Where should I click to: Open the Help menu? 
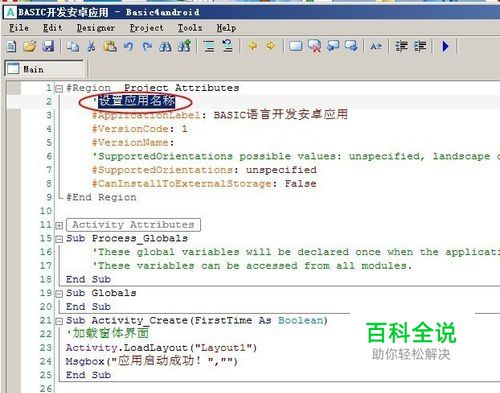tap(226, 28)
